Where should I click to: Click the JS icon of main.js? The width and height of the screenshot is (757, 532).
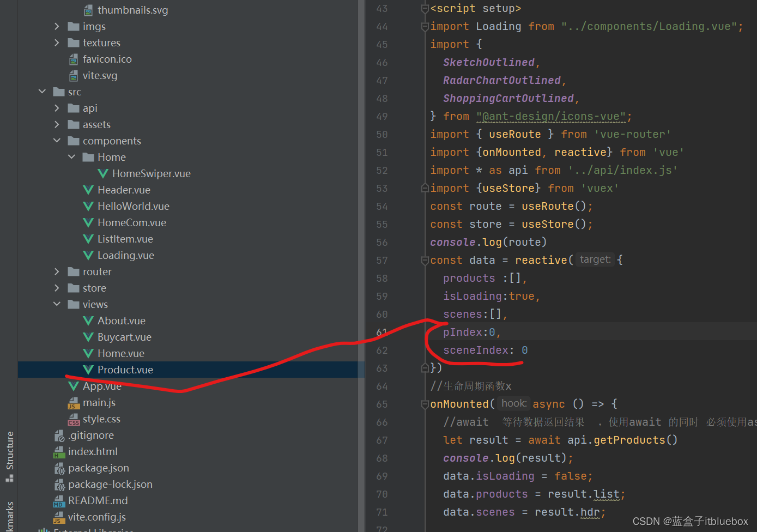[x=74, y=403]
